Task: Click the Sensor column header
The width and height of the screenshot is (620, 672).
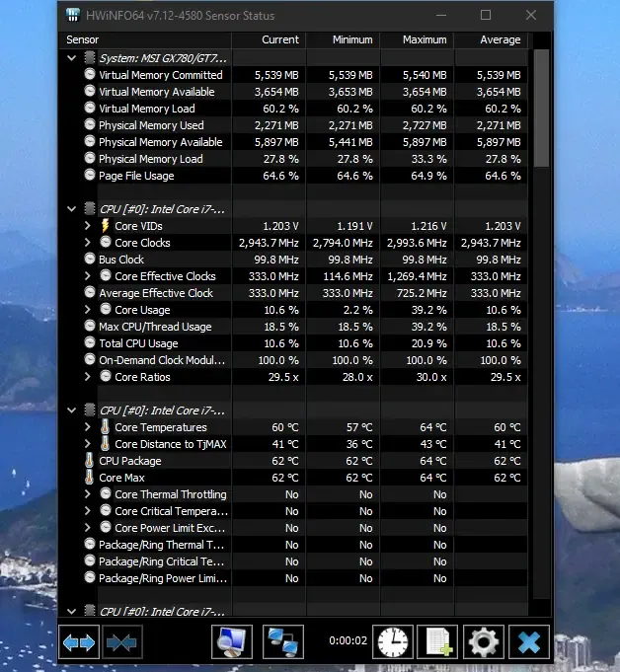Action: (145, 39)
